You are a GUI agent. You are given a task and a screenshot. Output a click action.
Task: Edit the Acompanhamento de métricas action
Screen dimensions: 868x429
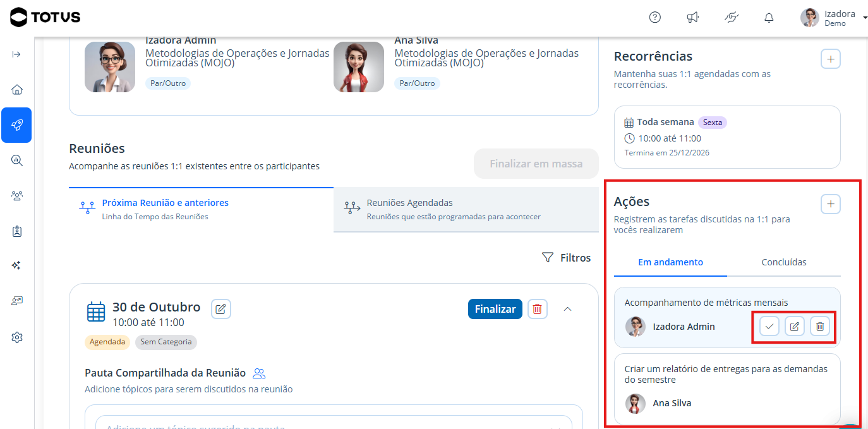click(x=795, y=327)
